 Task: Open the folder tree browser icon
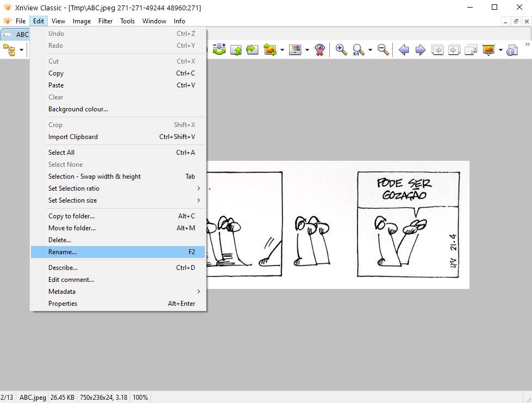coord(9,50)
